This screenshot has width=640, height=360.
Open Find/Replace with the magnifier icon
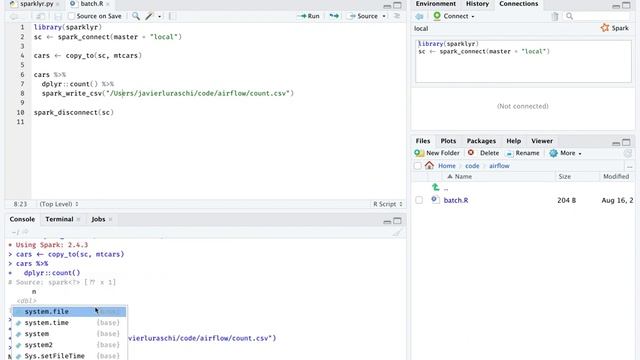pos(136,16)
